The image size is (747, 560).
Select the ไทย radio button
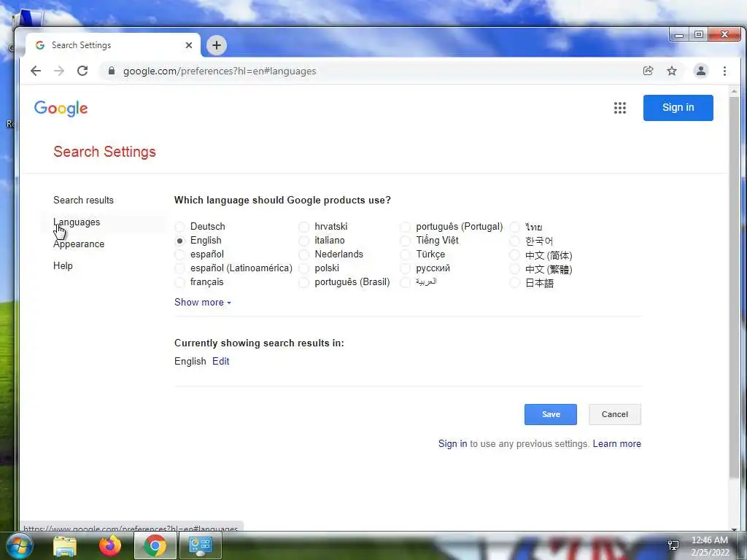point(515,227)
